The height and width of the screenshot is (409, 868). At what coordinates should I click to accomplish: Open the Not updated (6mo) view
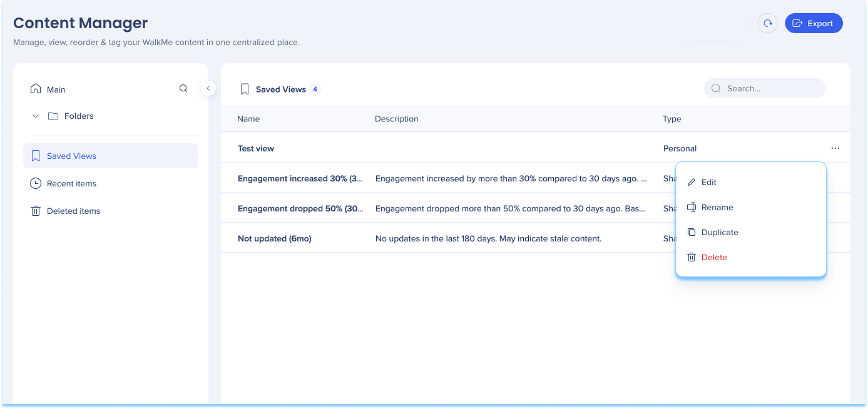(x=275, y=238)
